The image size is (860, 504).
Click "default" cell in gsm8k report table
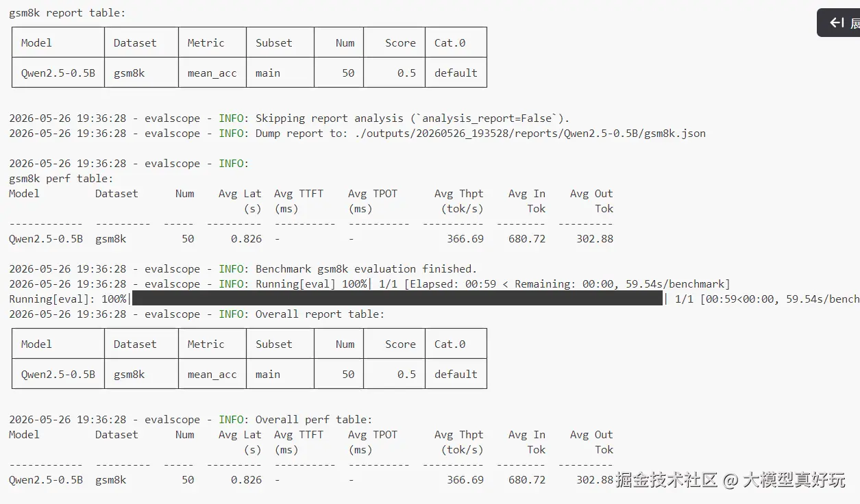pyautogui.click(x=456, y=73)
